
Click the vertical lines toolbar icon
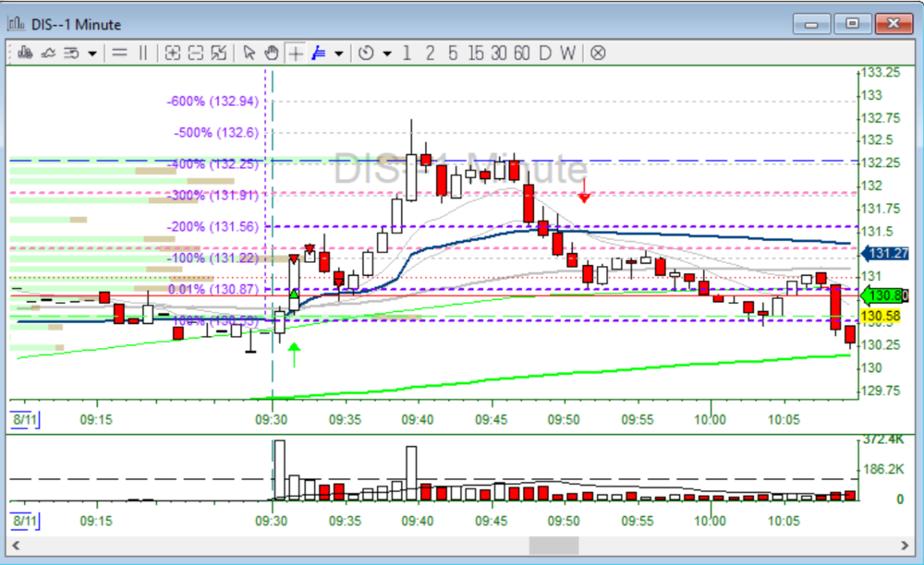(x=142, y=53)
